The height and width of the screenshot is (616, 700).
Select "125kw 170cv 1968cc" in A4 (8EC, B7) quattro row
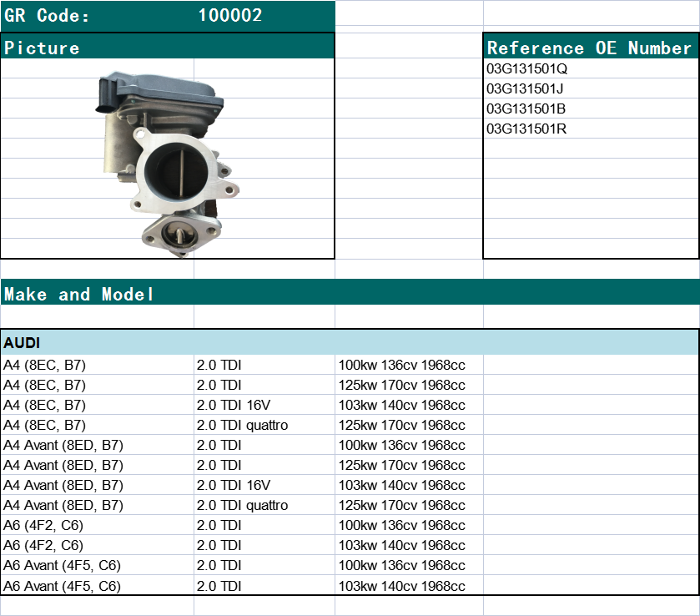(x=402, y=425)
